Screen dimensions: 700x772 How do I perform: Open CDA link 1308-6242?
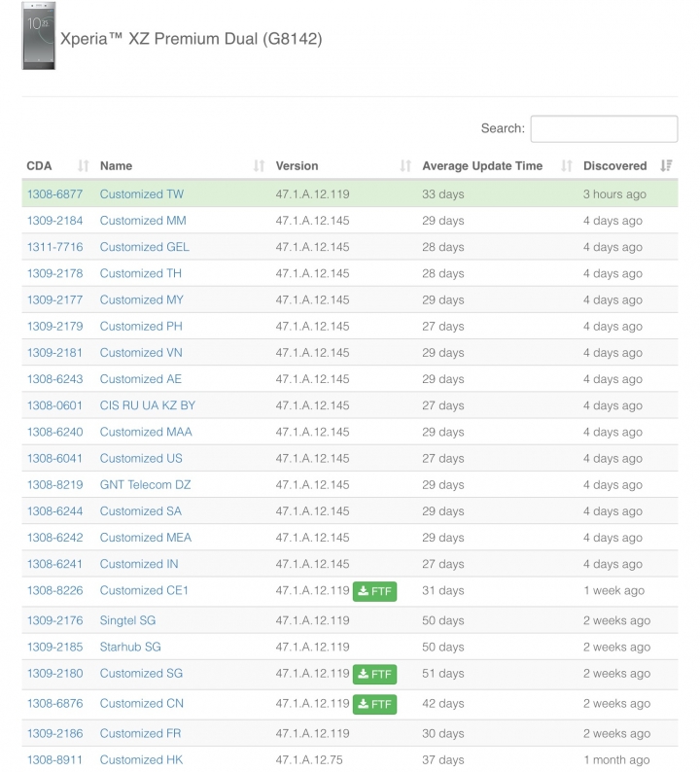click(54, 538)
